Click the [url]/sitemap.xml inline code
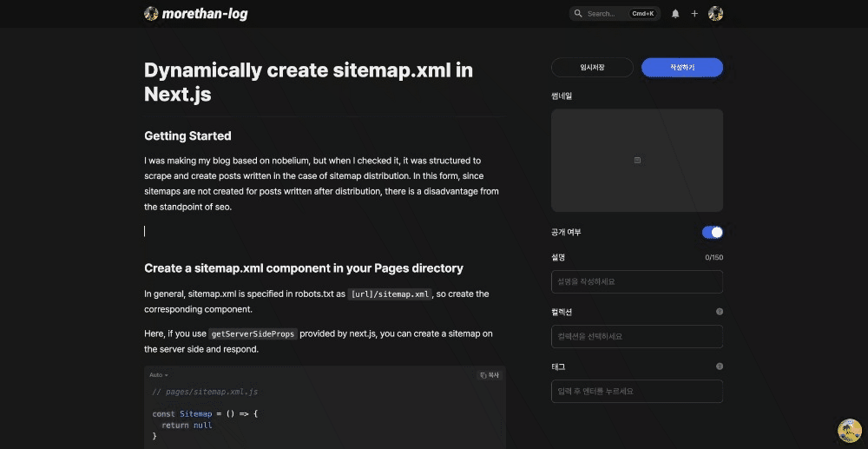 pos(391,294)
